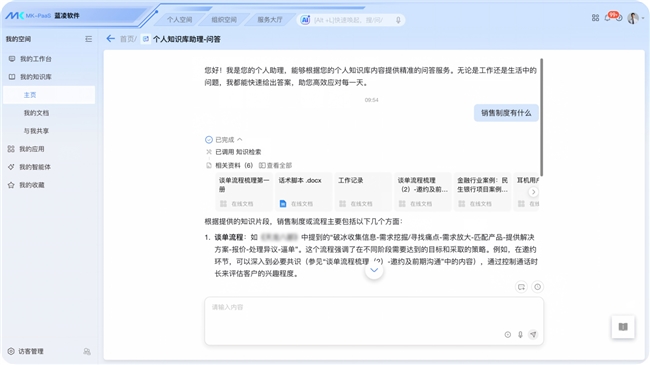Click 查看全部 related materials link
650x365 pixels.
(x=276, y=165)
